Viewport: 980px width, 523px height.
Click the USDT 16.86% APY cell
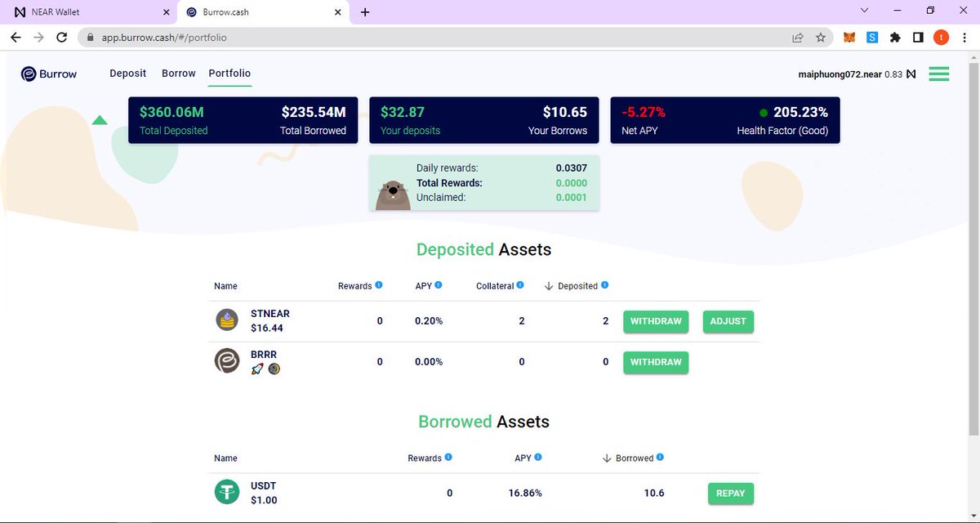pyautogui.click(x=524, y=493)
